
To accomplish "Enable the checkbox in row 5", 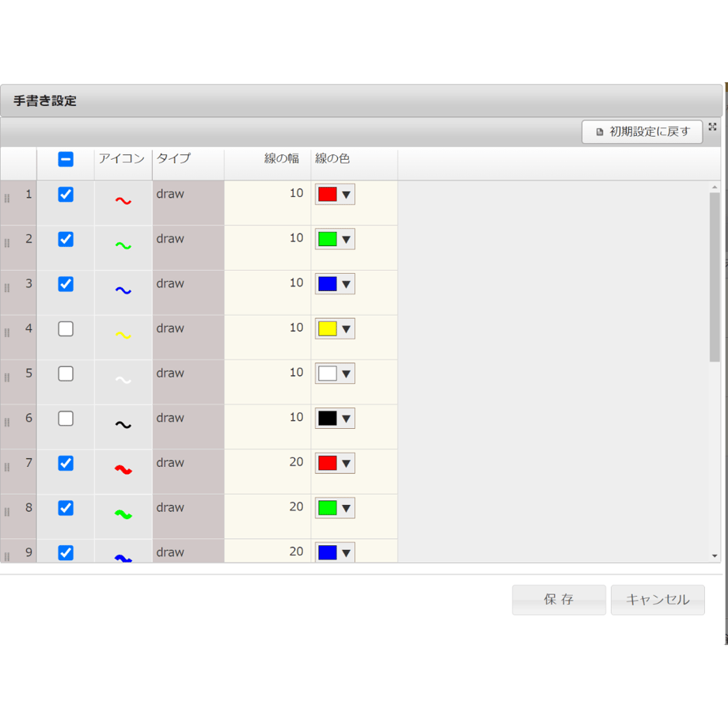I will click(x=66, y=373).
